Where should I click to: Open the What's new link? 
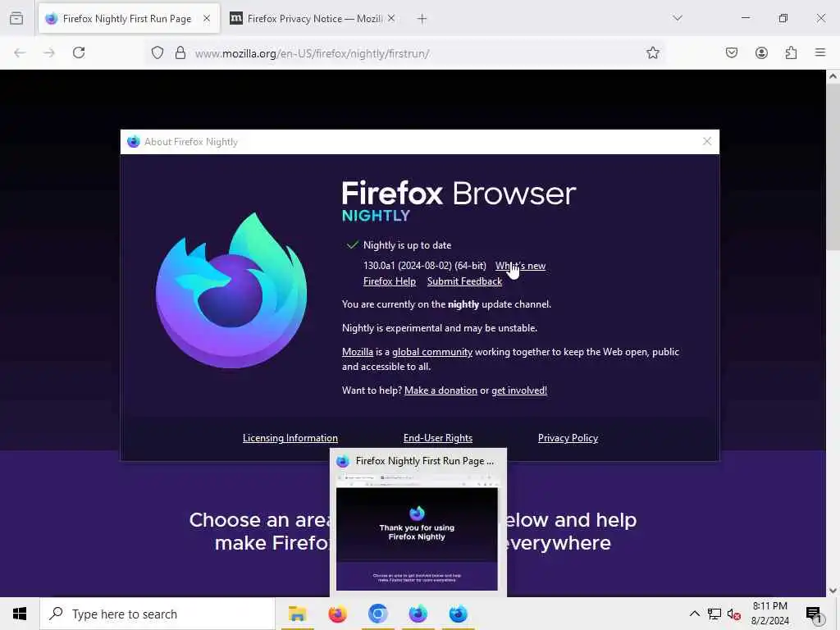[520, 266]
